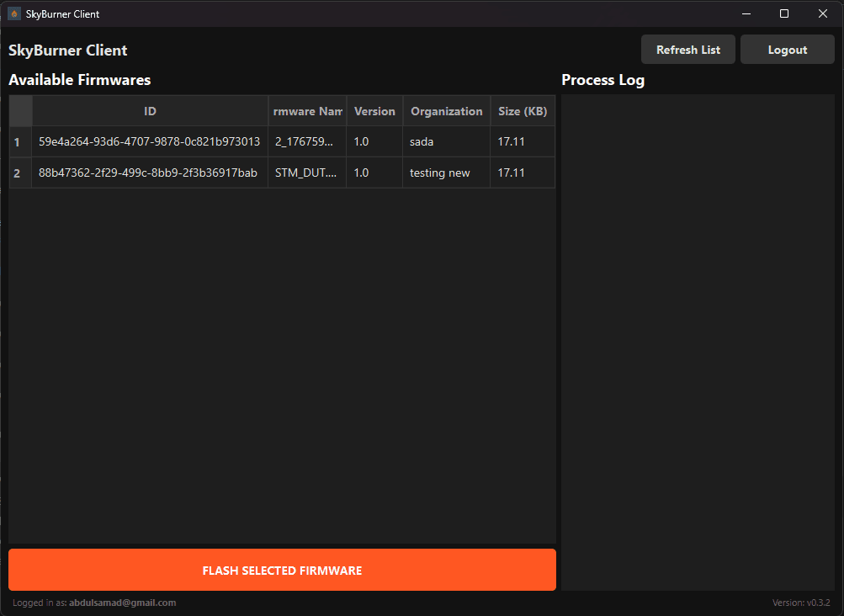Click the Size (KB) column header

coord(522,110)
